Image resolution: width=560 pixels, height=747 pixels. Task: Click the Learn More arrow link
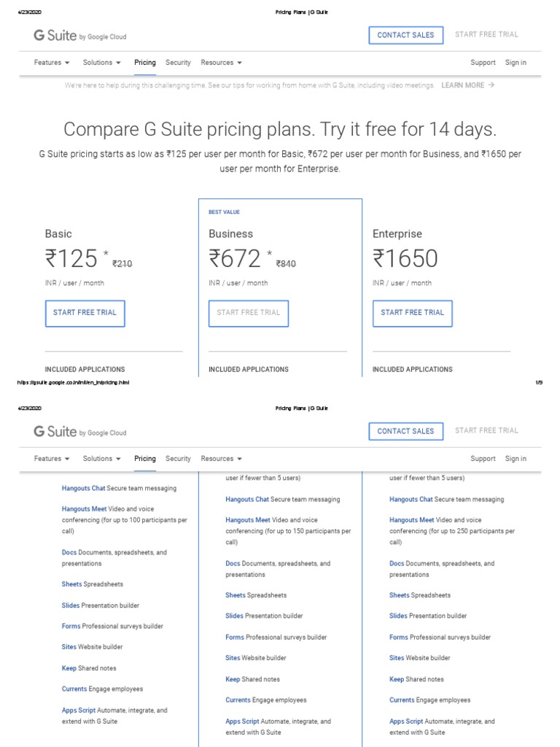point(468,85)
